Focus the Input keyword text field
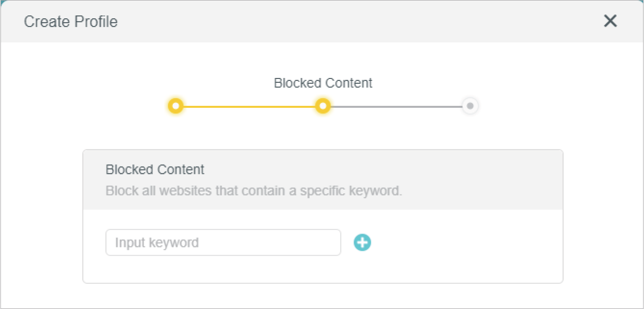This screenshot has width=644, height=309. [x=223, y=243]
